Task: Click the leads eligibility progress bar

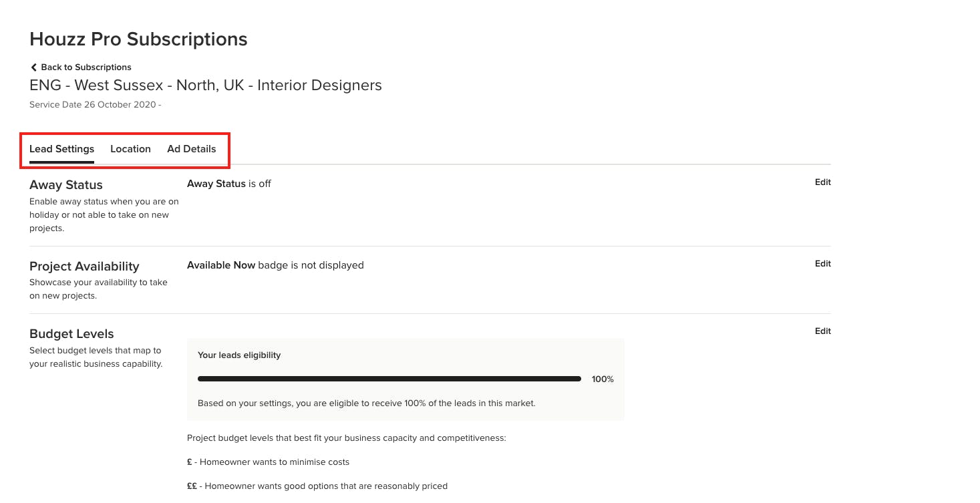Action: pos(389,379)
